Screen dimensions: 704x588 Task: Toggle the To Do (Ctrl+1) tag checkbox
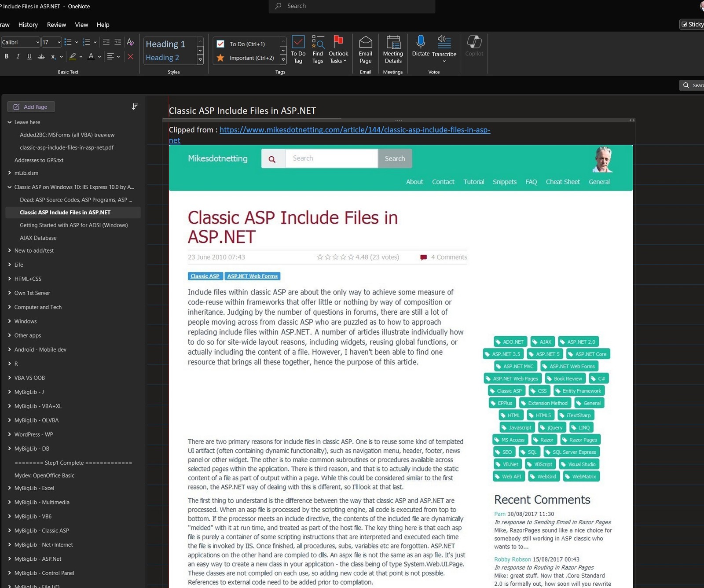[x=221, y=44]
